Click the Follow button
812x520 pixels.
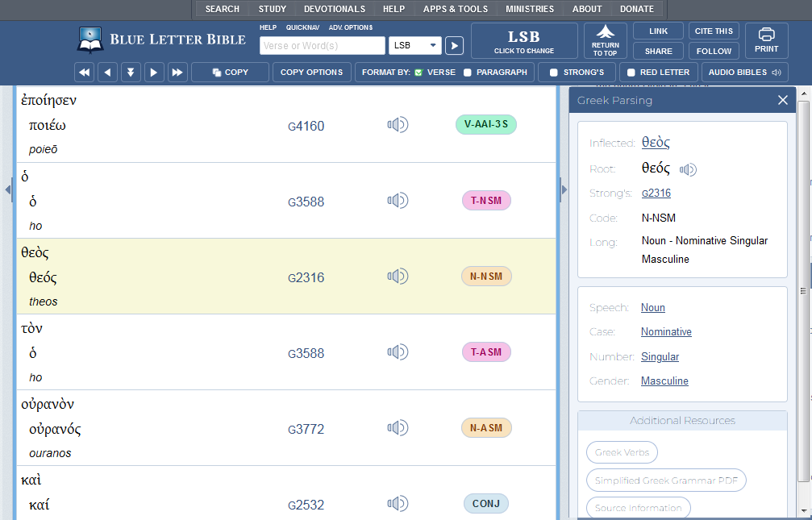click(x=714, y=51)
